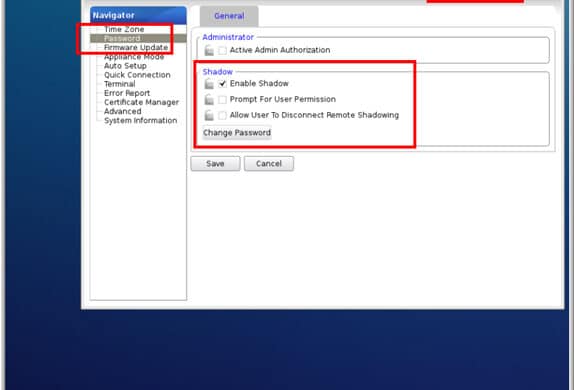Switch to the General tab
The image size is (574, 390).
point(229,16)
